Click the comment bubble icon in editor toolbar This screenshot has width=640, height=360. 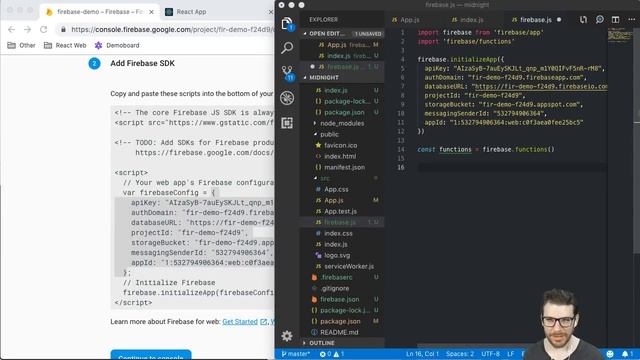click(599, 20)
